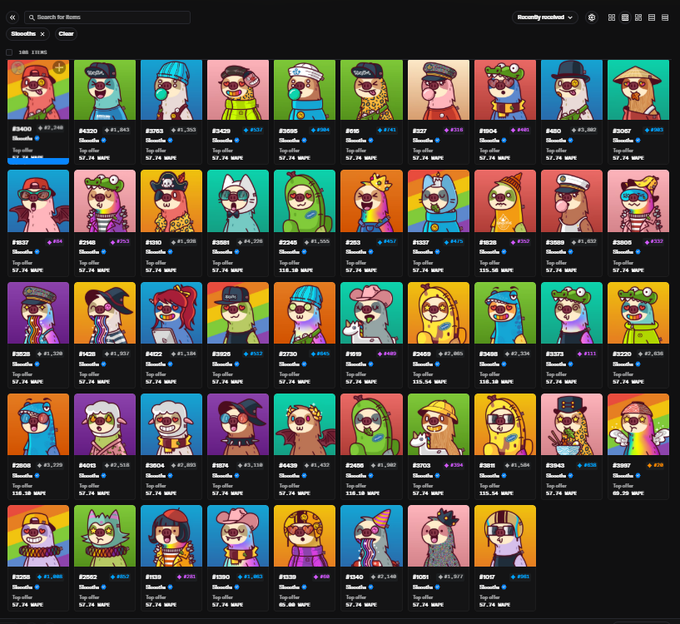Choose the highlighted medium grid view icon
This screenshot has width=680, height=624.
pos(625,17)
